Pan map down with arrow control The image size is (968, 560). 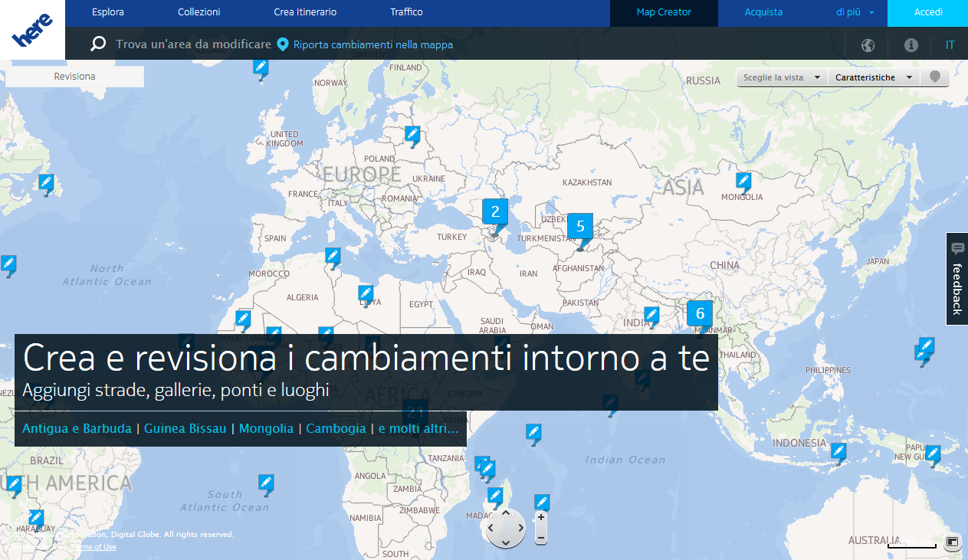[505, 542]
